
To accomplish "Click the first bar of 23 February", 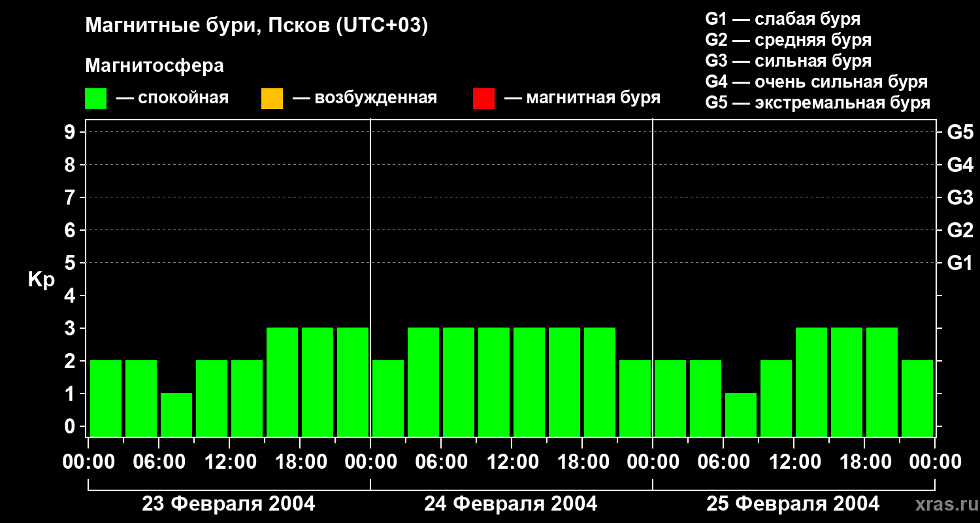I will tap(106, 398).
